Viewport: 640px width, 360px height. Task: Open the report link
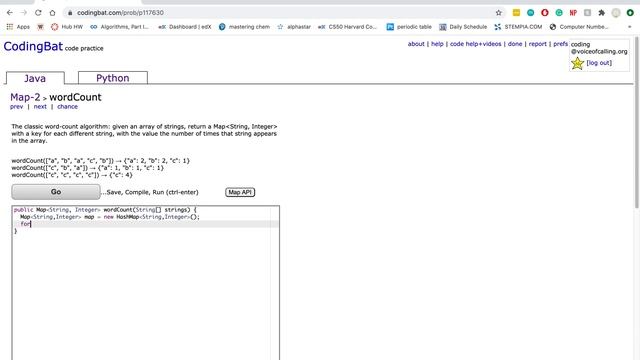tap(538, 44)
